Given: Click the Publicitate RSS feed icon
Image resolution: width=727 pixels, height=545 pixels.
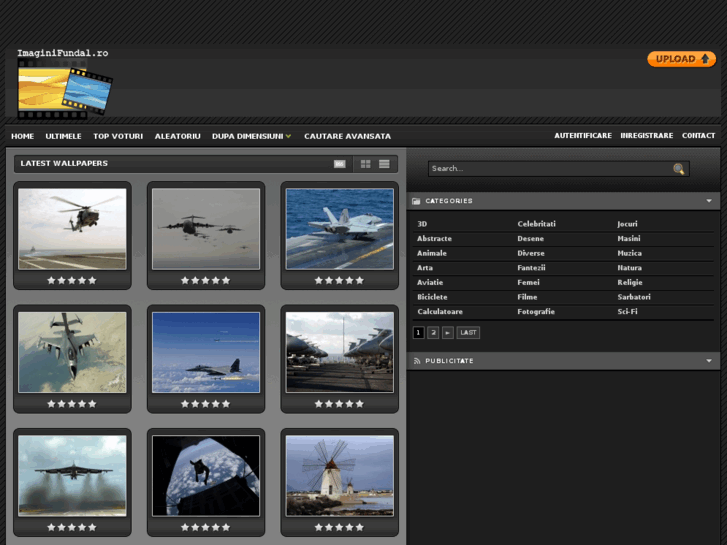Looking at the screenshot, I should 417,361.
